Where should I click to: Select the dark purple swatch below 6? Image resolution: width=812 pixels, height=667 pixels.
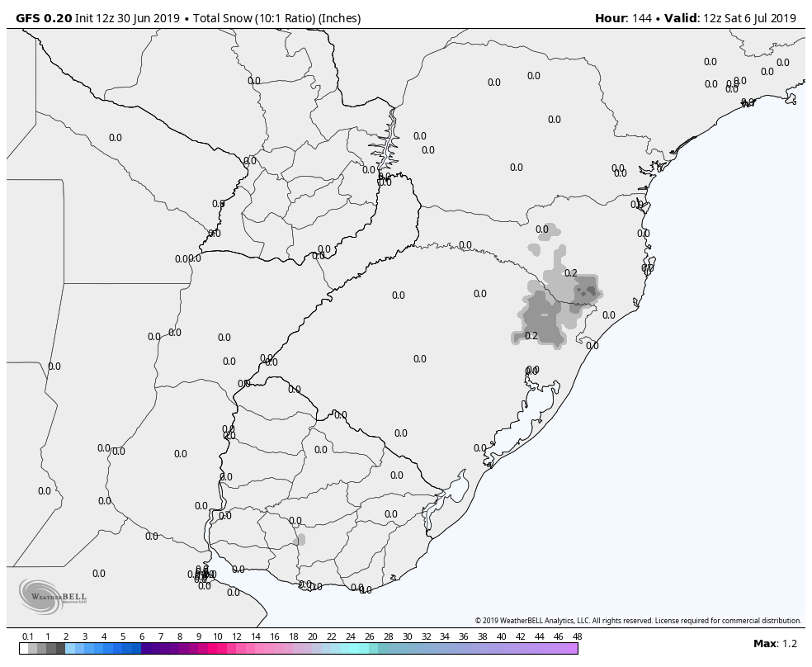(146, 648)
